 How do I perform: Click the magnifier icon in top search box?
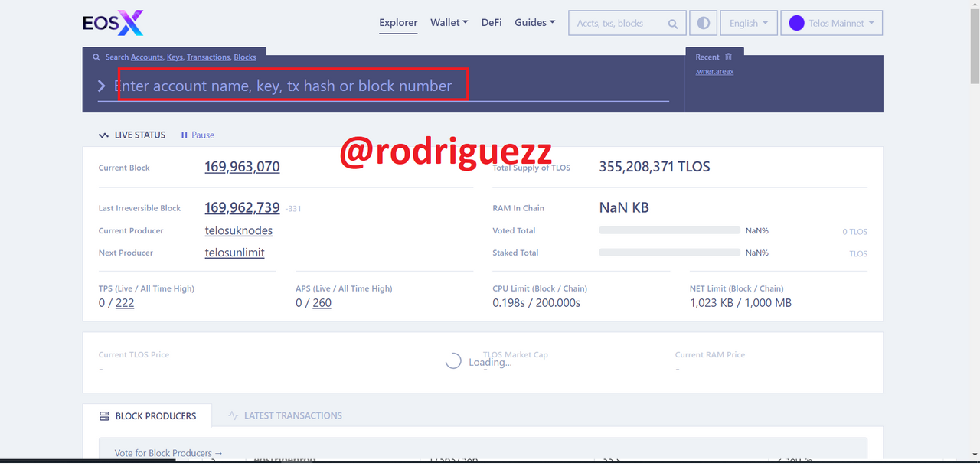point(673,24)
